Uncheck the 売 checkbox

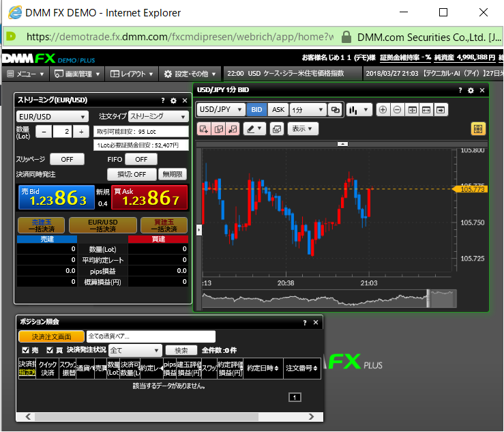click(x=26, y=350)
